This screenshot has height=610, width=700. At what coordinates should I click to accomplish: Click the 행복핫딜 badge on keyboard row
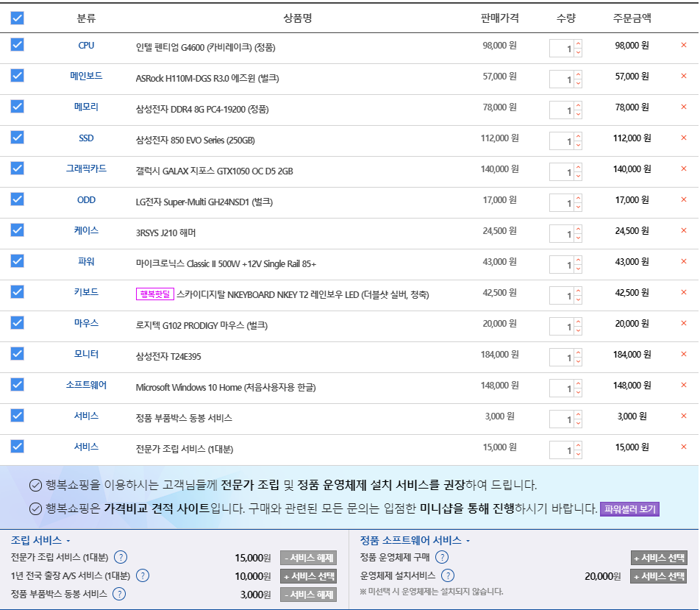pyautogui.click(x=155, y=294)
